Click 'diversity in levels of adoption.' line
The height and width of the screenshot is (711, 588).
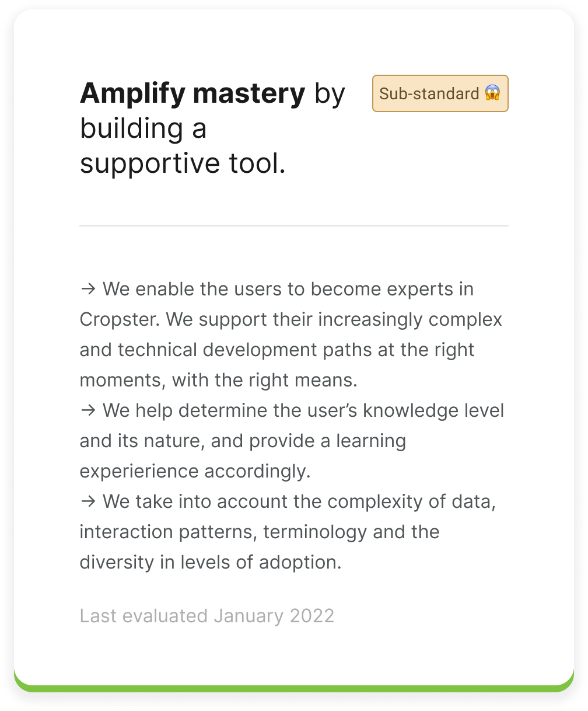210,562
